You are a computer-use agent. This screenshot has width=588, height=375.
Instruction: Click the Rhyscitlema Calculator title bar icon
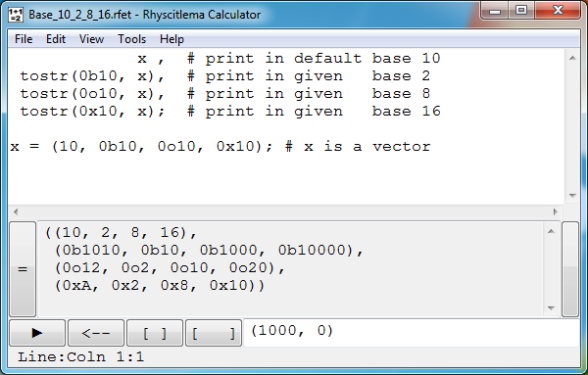click(16, 15)
